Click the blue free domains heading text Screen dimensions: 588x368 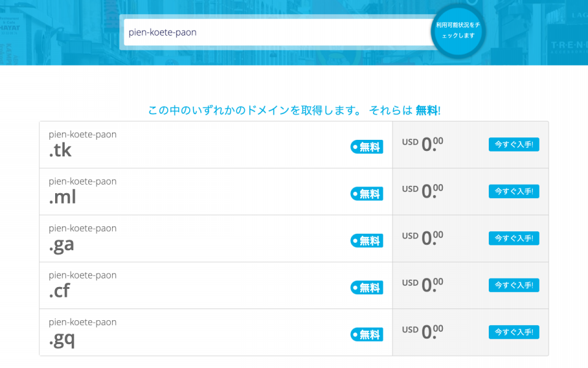[295, 110]
